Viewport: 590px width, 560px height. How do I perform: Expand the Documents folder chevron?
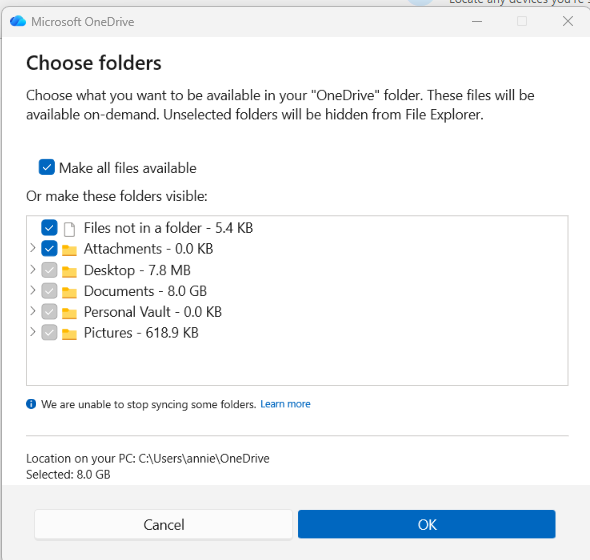point(33,290)
